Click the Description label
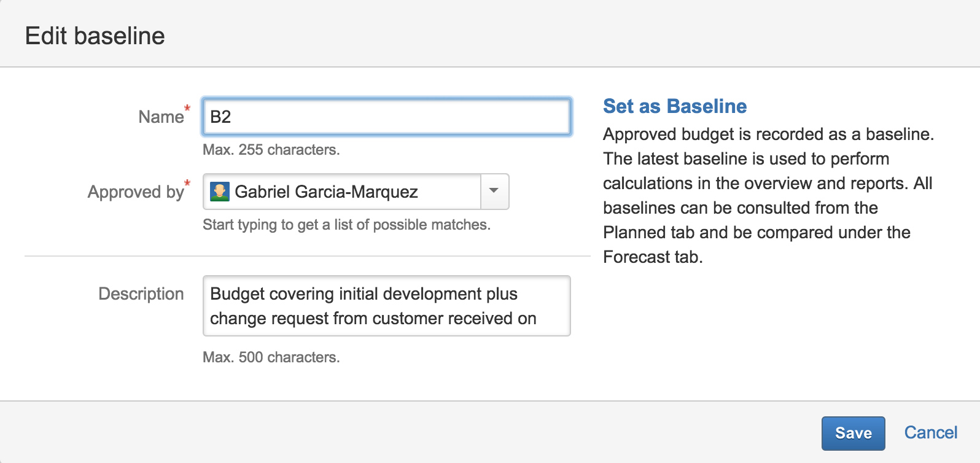980x463 pixels. click(141, 294)
